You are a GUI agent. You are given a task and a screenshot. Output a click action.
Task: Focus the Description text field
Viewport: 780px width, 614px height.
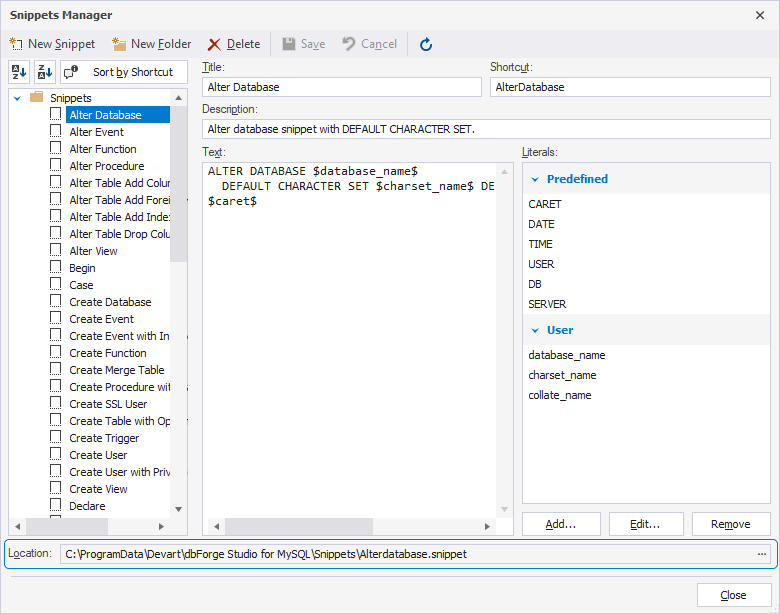click(487, 129)
